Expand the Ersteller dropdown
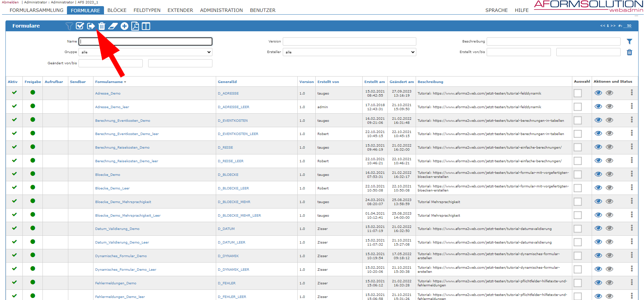The image size is (644, 300). [x=349, y=52]
